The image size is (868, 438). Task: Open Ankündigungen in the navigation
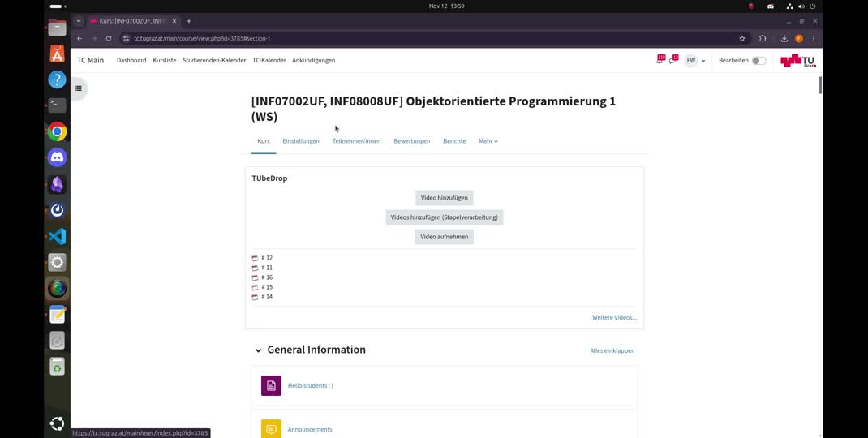[x=313, y=60]
